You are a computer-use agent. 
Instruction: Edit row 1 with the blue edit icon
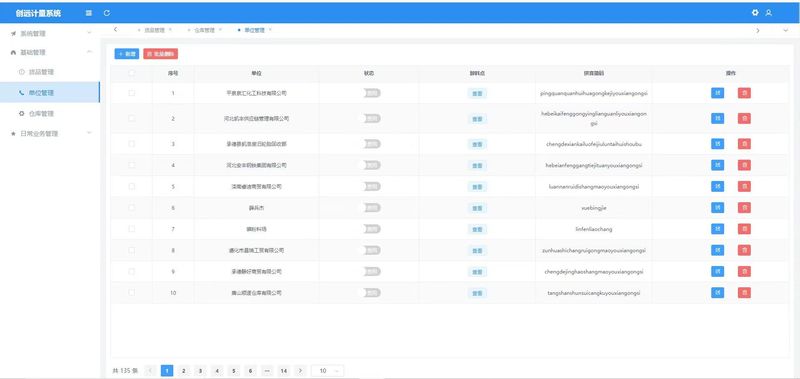click(717, 93)
